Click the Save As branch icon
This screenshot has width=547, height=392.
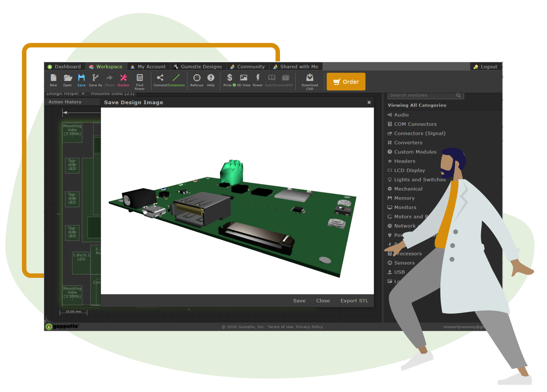95,78
